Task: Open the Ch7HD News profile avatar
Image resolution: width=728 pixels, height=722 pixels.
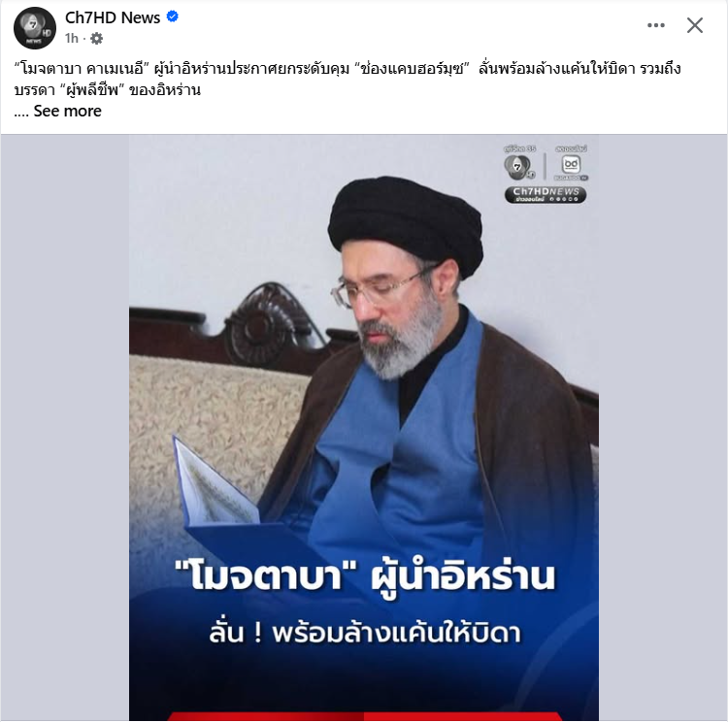Action: click(x=35, y=28)
